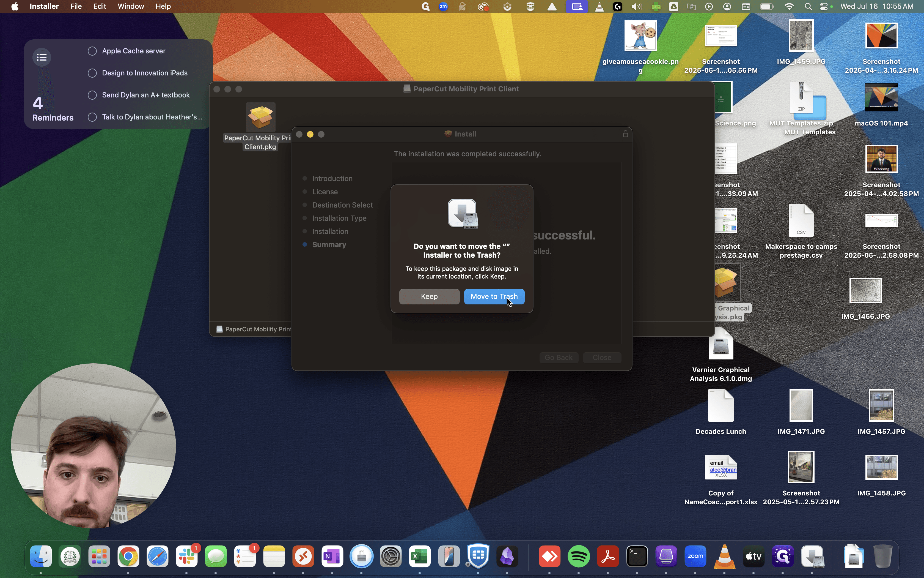
Task: Click the grayed Close button in Install window
Action: [x=602, y=358]
